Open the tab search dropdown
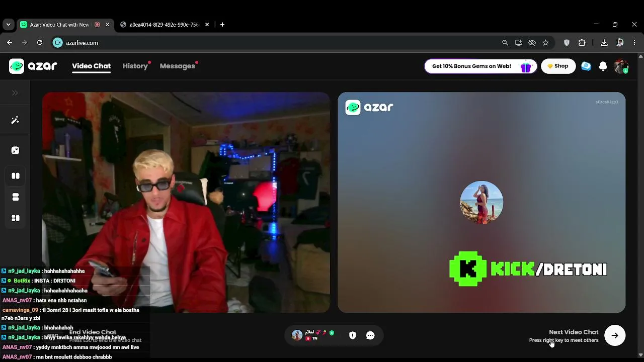The height and width of the screenshot is (362, 644). [8, 25]
